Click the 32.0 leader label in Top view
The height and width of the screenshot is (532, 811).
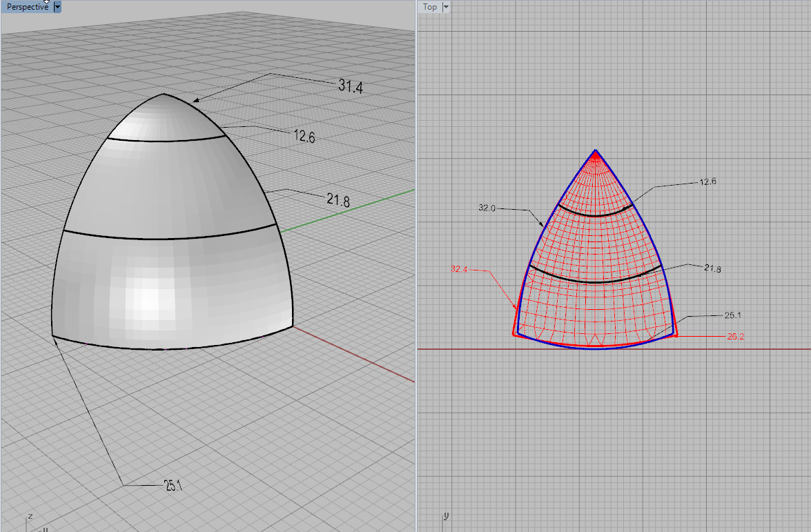tap(487, 208)
